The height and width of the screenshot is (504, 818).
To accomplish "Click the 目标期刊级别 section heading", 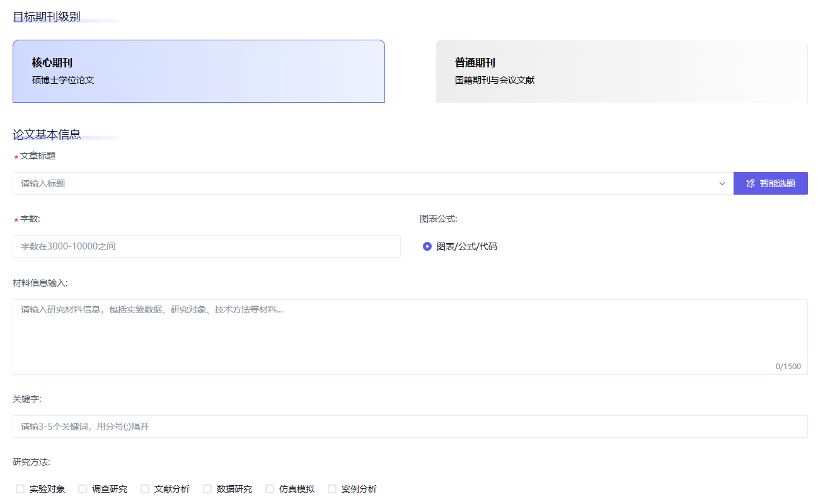I will pos(47,16).
